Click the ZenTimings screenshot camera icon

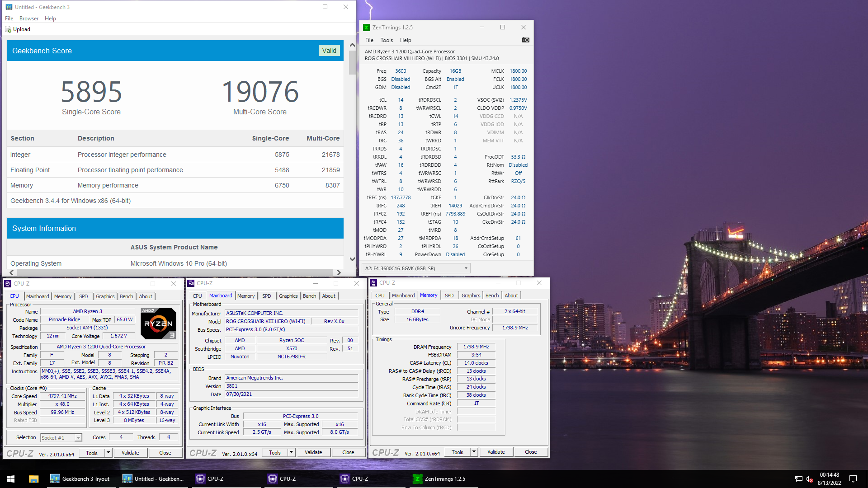(525, 40)
